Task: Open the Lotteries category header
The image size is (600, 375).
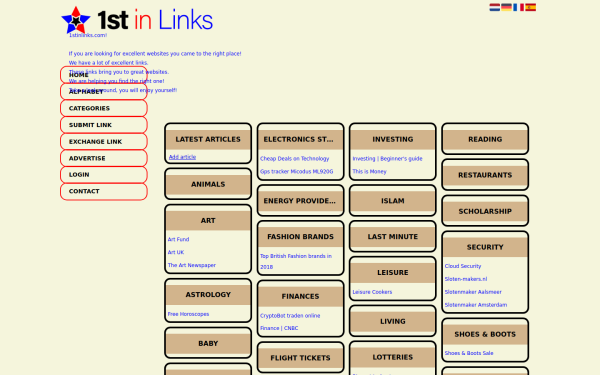Action: coord(393,357)
